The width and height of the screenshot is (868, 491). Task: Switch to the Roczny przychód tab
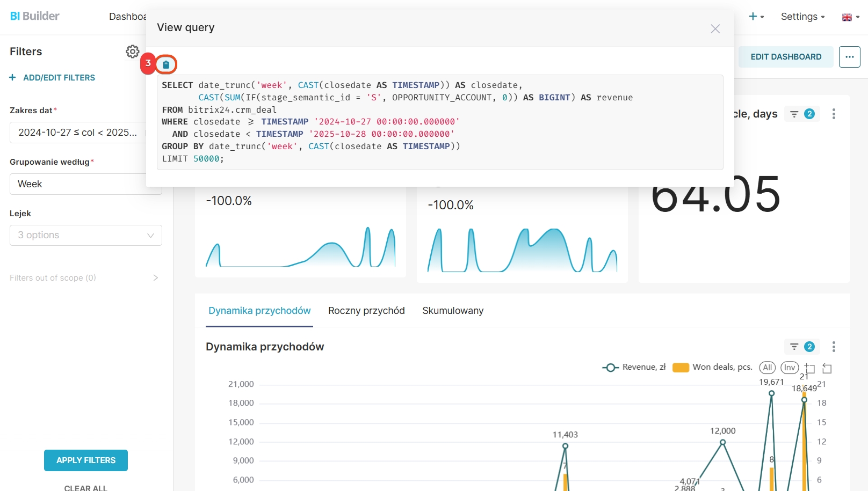(x=366, y=311)
